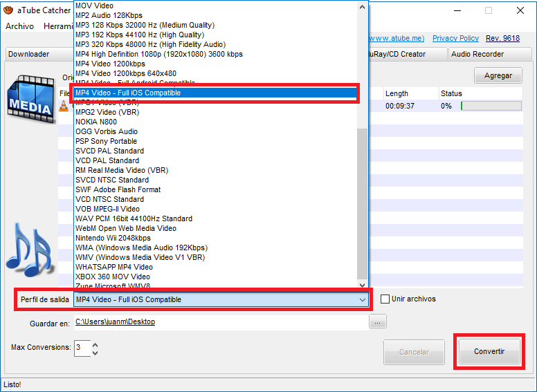
Task: Select VCD NTSC Standard profile
Action: 215,199
